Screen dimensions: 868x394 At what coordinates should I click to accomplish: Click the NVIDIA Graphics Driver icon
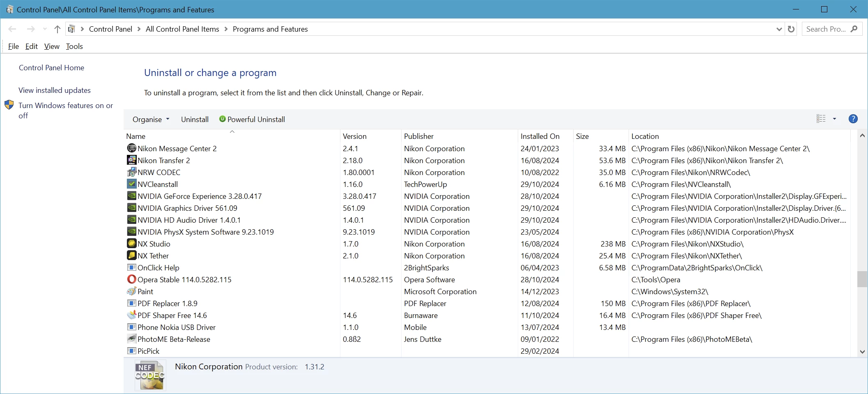131,208
